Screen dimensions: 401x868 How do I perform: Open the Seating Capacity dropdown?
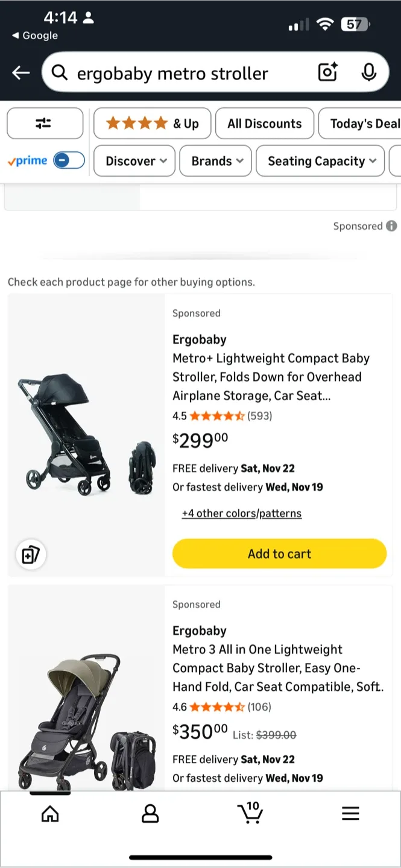coord(320,161)
